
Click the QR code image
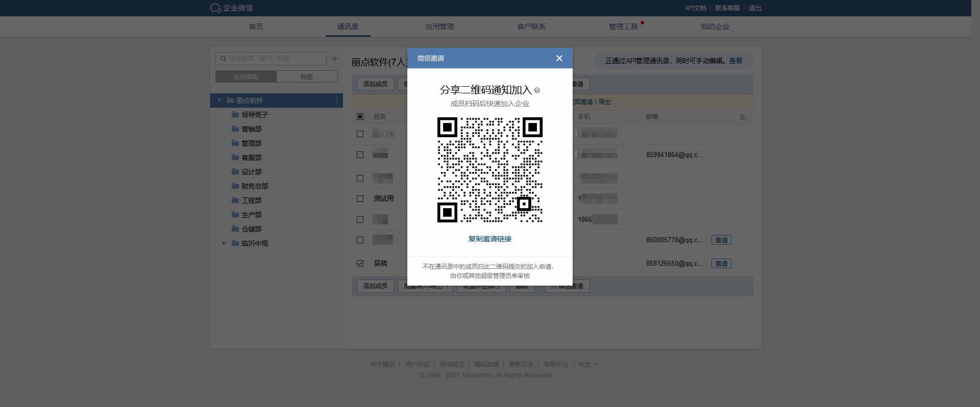(x=490, y=170)
